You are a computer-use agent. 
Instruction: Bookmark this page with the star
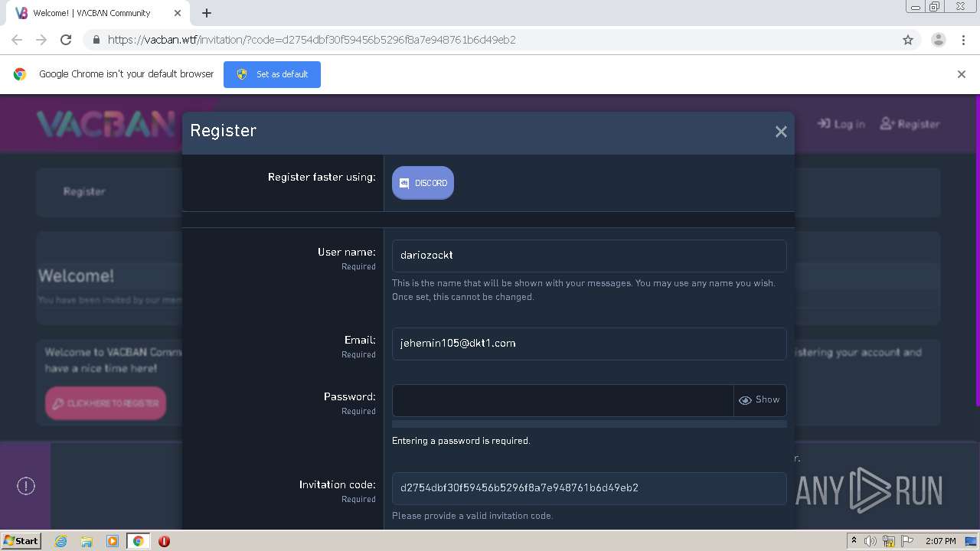coord(908,40)
